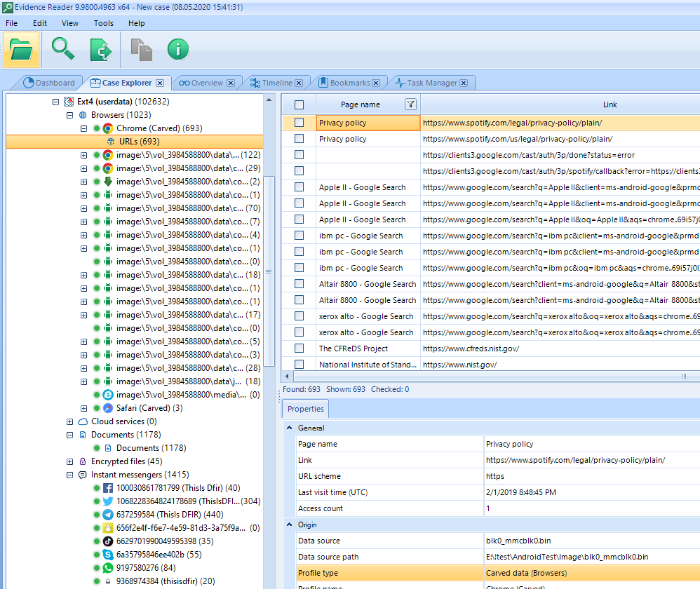Screen dimensions: 700x589
Task: Click the green download arrow icon for data\co... (2)
Action: coord(107,182)
